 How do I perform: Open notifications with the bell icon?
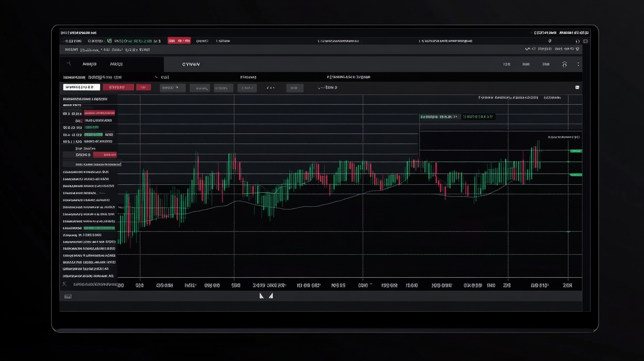(565, 64)
